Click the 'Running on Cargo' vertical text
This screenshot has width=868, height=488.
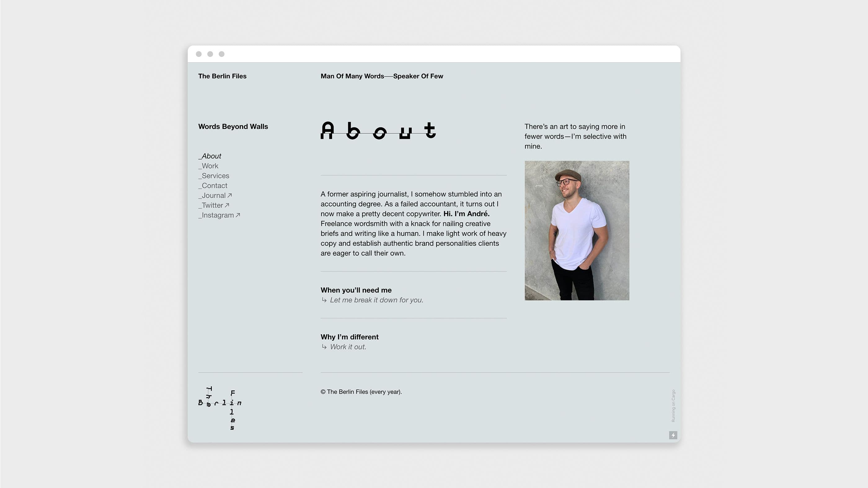(673, 406)
